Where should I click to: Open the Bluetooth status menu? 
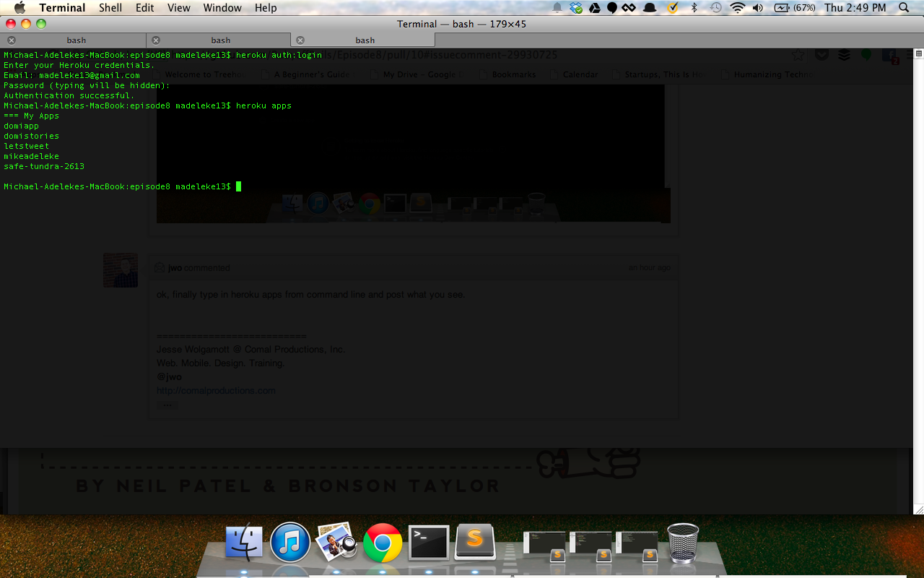pos(694,8)
